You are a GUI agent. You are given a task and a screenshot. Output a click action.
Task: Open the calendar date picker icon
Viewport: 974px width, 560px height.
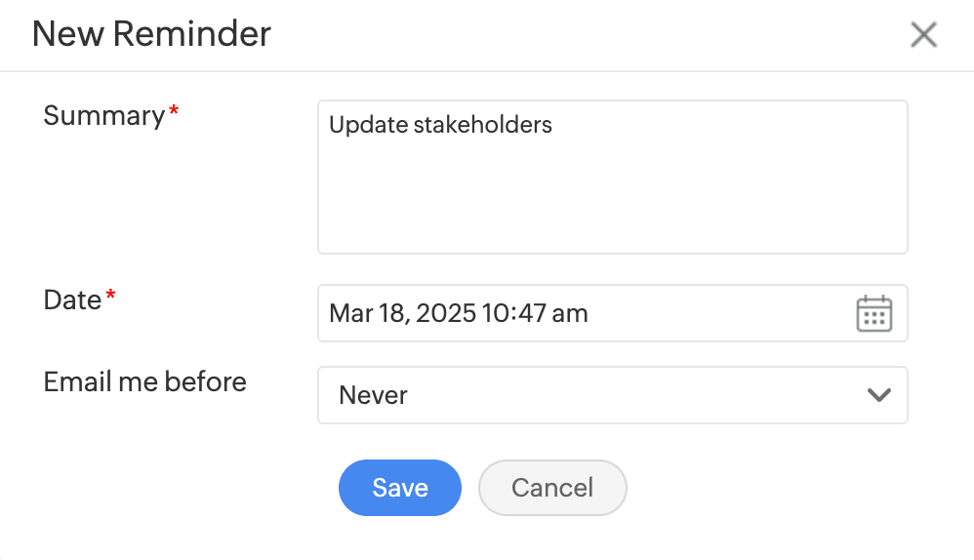(873, 313)
